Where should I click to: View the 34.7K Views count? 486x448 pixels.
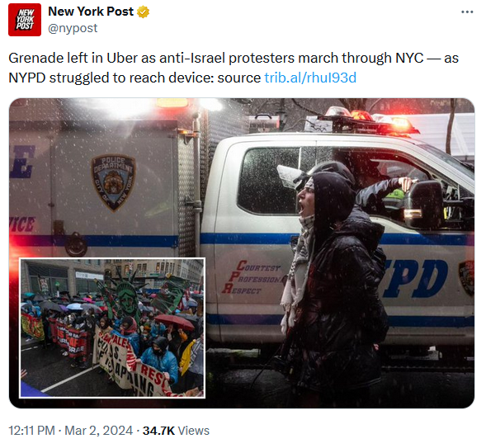pyautogui.click(x=176, y=431)
